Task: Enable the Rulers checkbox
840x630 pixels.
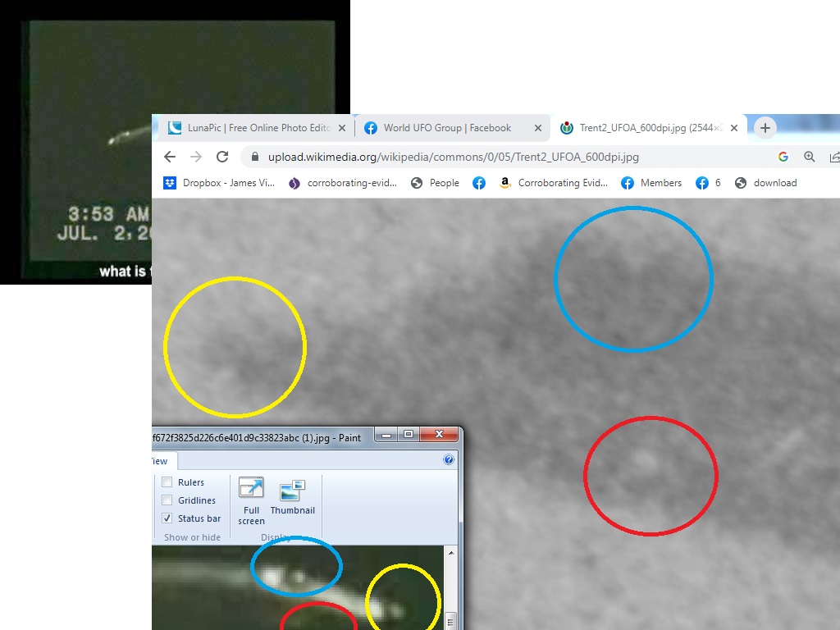Action: 167,482
